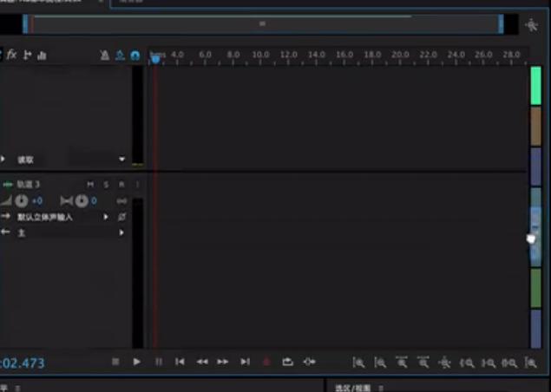Viewport: 551px width, 392px height.
Task: Show the track EQ view
Action: (x=42, y=56)
